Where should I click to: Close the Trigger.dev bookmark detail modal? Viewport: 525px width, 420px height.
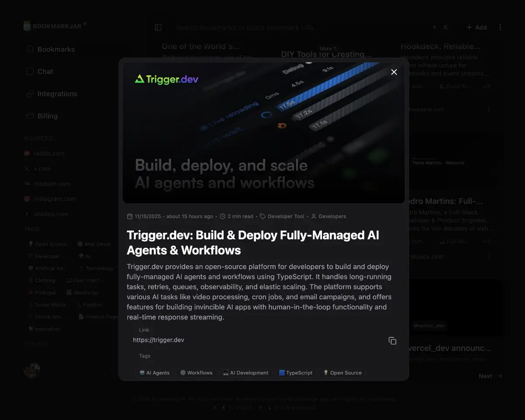394,72
